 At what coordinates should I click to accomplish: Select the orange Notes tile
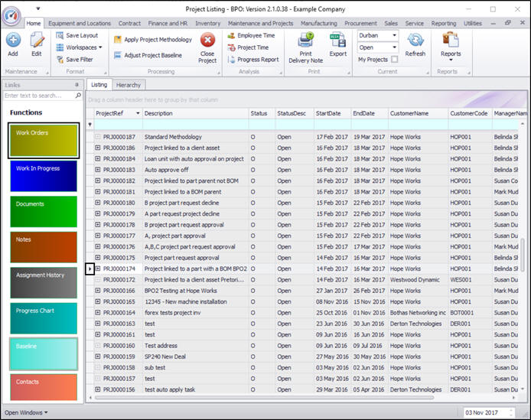(x=43, y=246)
